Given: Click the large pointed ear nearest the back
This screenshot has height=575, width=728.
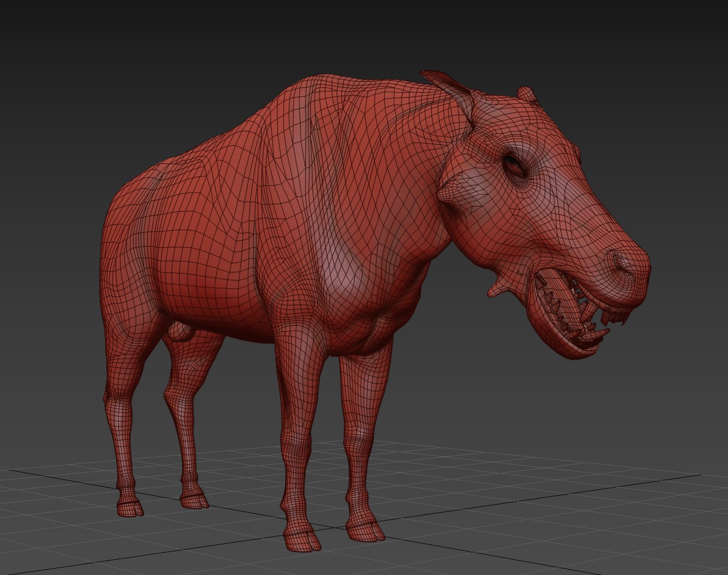Looking at the screenshot, I should pyautogui.click(x=450, y=88).
